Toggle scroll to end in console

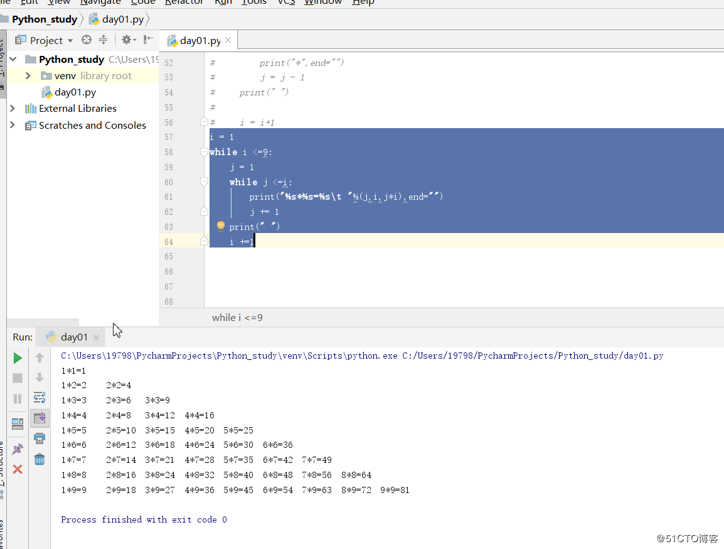click(40, 418)
